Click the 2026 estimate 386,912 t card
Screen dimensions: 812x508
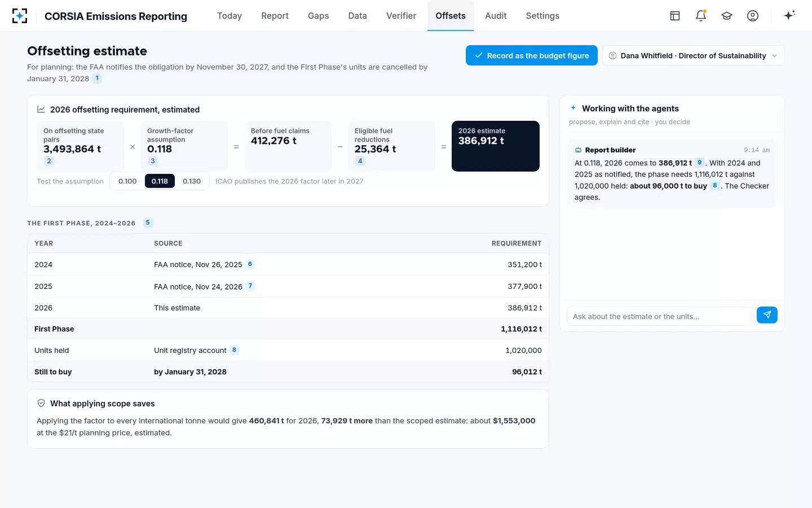click(496, 146)
